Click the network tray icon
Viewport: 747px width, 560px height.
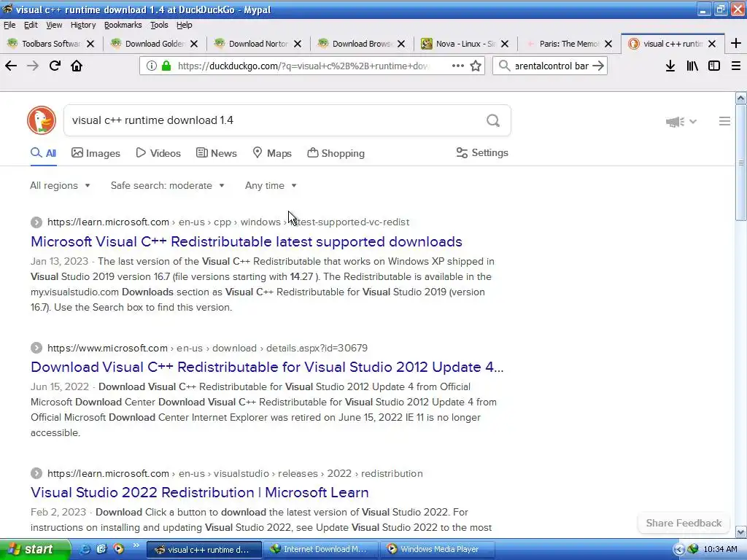(693, 550)
